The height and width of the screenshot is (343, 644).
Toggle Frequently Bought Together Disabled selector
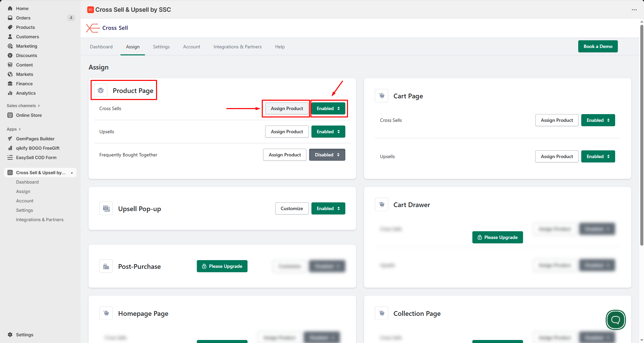point(327,155)
